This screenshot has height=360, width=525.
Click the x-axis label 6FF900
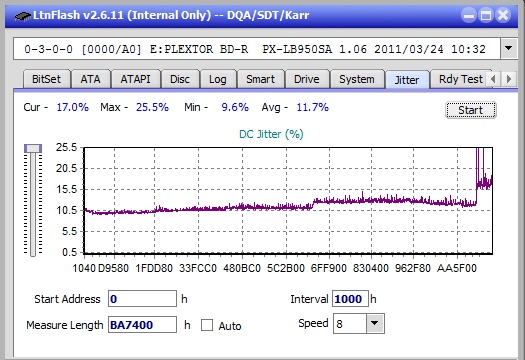tap(328, 268)
